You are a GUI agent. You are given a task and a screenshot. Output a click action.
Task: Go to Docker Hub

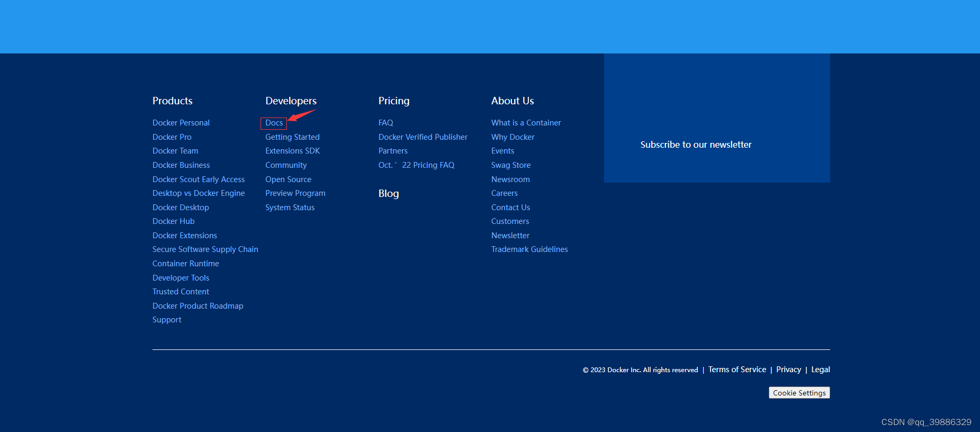[x=174, y=221]
